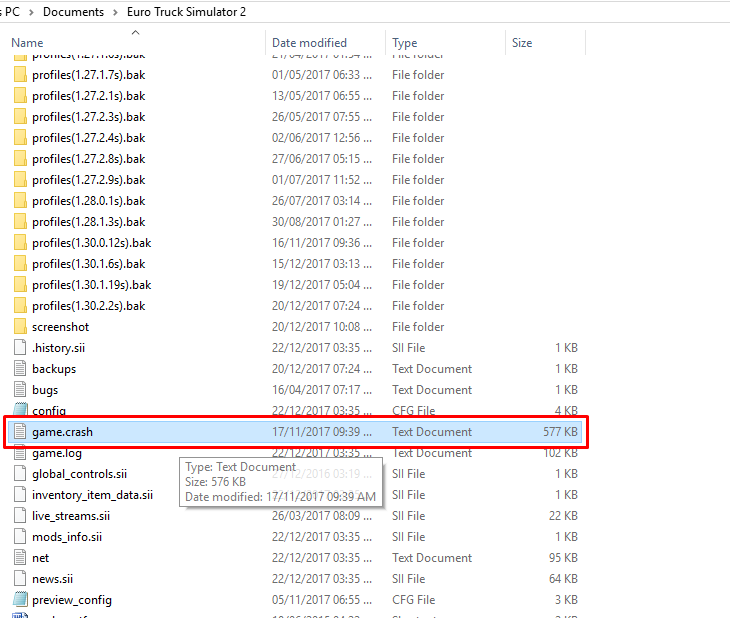The image size is (730, 618).
Task: Click the game.crash document icon
Action: click(20, 431)
